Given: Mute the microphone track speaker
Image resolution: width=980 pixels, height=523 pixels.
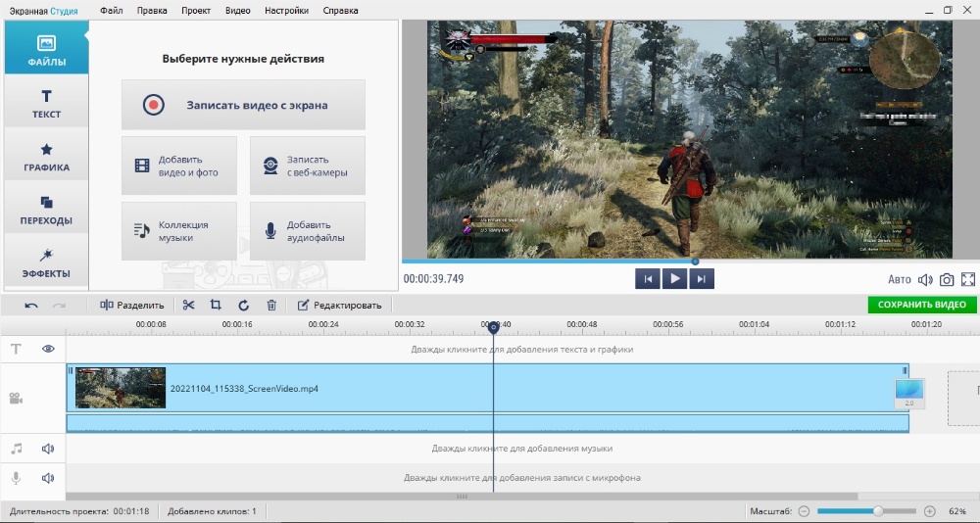Looking at the screenshot, I should [48, 478].
